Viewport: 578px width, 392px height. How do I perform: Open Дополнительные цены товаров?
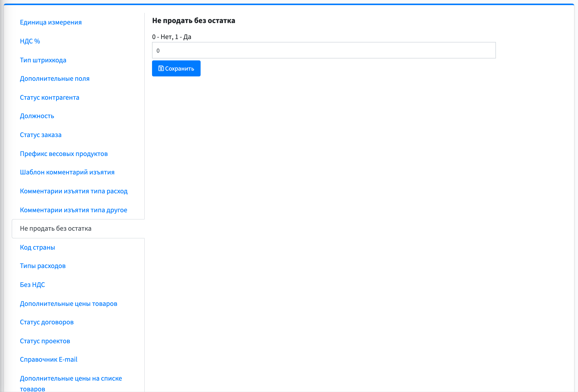[68, 303]
